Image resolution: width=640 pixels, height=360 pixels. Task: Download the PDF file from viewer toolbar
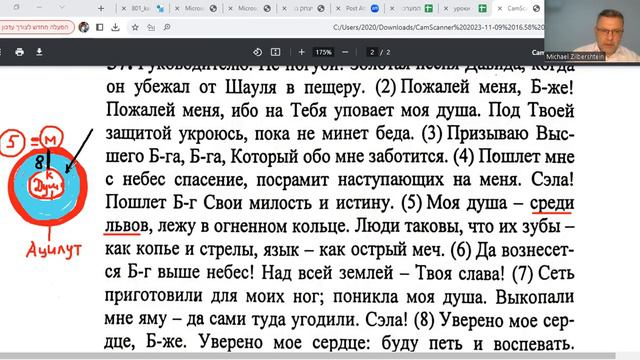[x=39, y=52]
